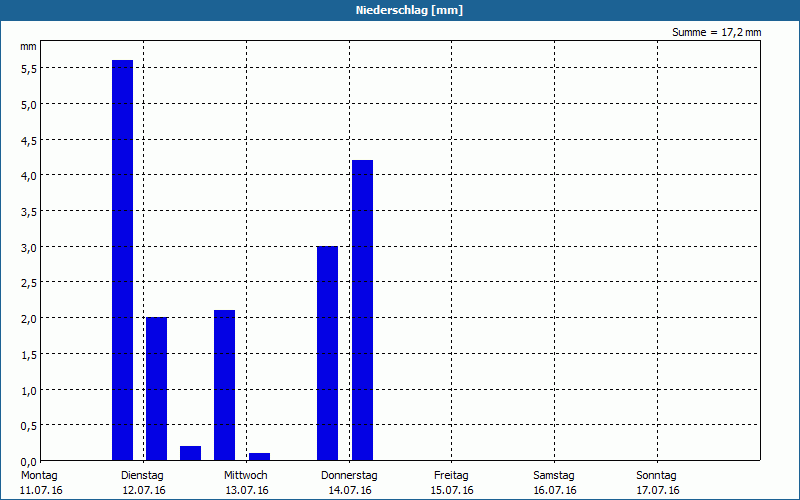Click the 3,0 y-axis value
This screenshot has width=800, height=500.
click(x=29, y=248)
